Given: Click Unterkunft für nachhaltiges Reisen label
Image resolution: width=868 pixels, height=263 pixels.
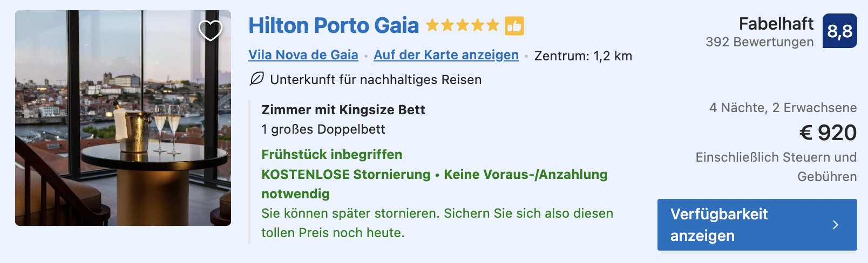Looking at the screenshot, I should pos(376,80).
